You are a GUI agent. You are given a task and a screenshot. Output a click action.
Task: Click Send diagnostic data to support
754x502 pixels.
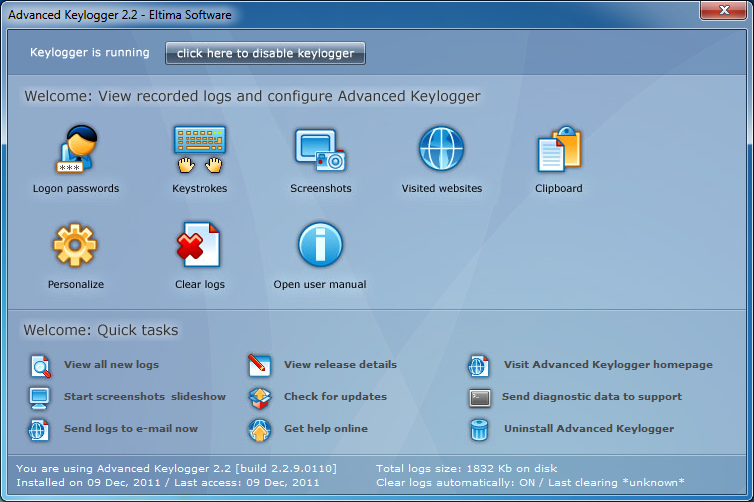591,397
